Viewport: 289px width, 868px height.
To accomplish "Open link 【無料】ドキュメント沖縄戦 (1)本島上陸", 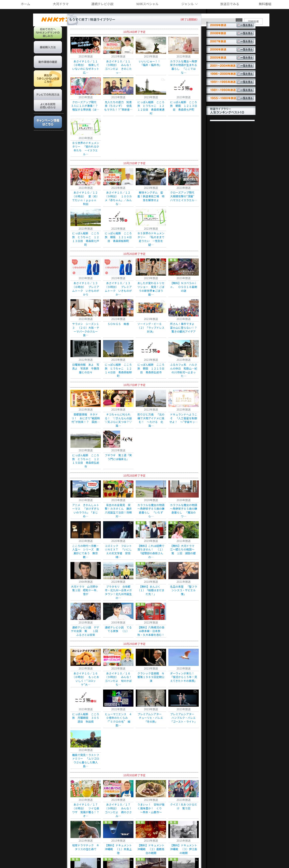I will pyautogui.click(x=118, y=849).
